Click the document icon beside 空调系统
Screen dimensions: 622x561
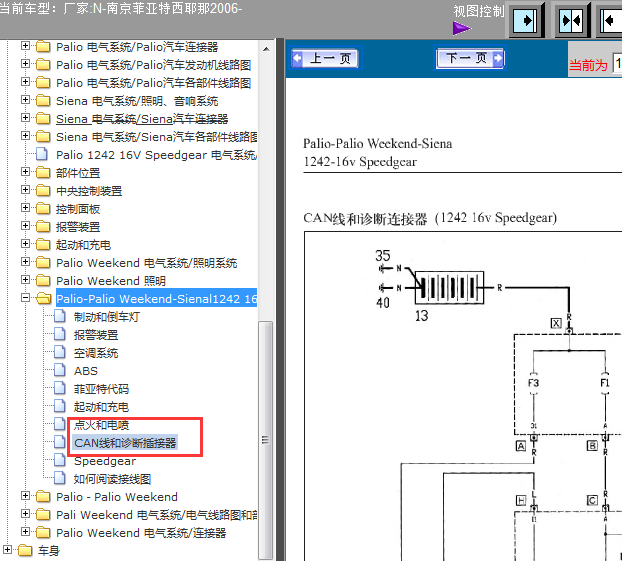(x=60, y=352)
